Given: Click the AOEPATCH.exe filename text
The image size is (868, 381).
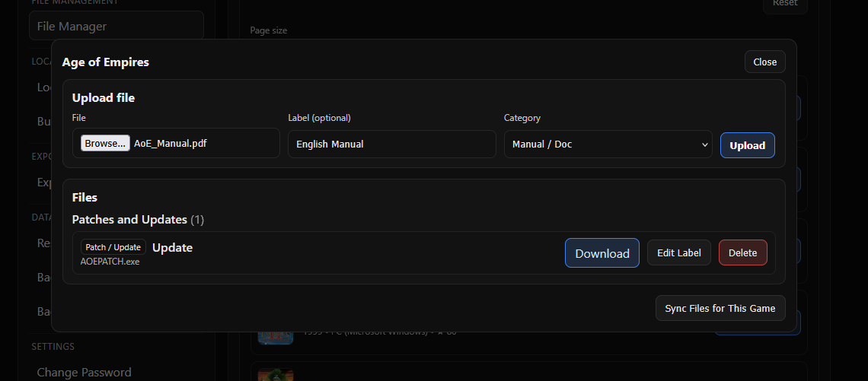Looking at the screenshot, I should (110, 262).
